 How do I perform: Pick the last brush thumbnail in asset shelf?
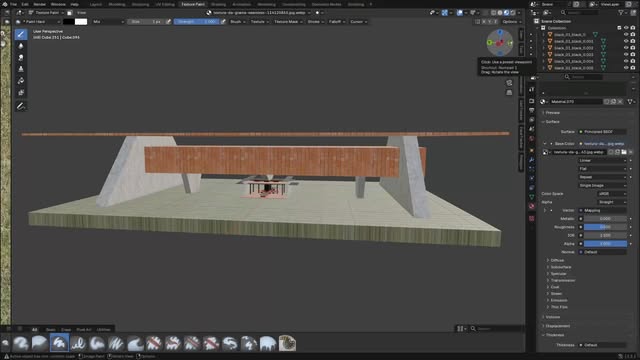coord(287,343)
